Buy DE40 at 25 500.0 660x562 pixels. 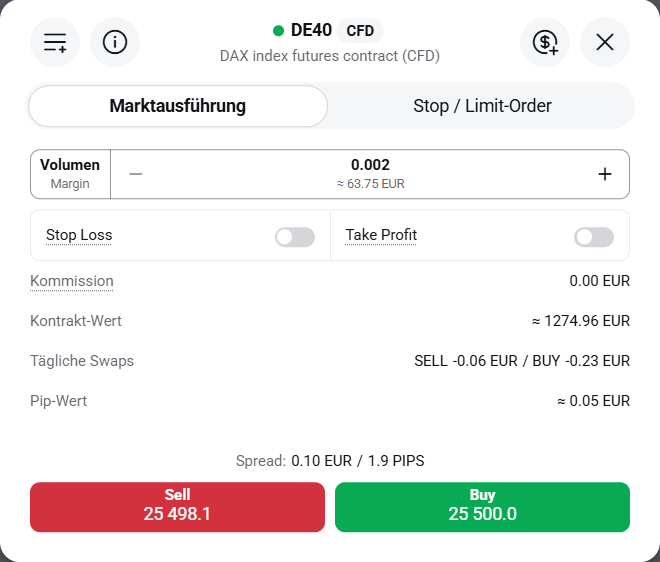pyautogui.click(x=482, y=507)
